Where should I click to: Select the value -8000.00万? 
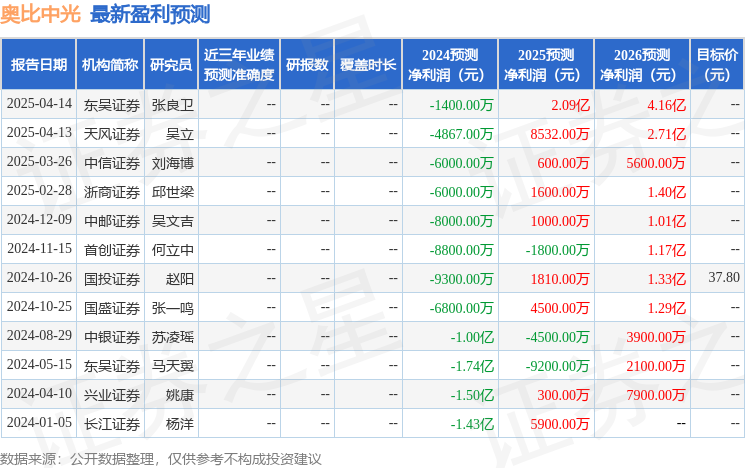click(x=461, y=221)
